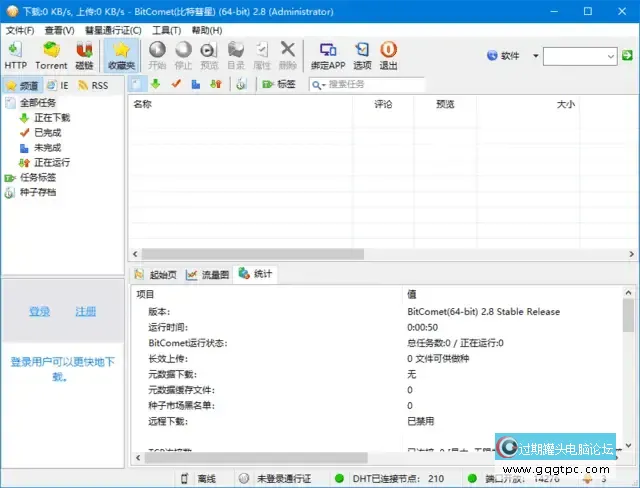640x488 pixels.
Task: Open the Directory (目录) toolbar icon
Action: (x=236, y=55)
